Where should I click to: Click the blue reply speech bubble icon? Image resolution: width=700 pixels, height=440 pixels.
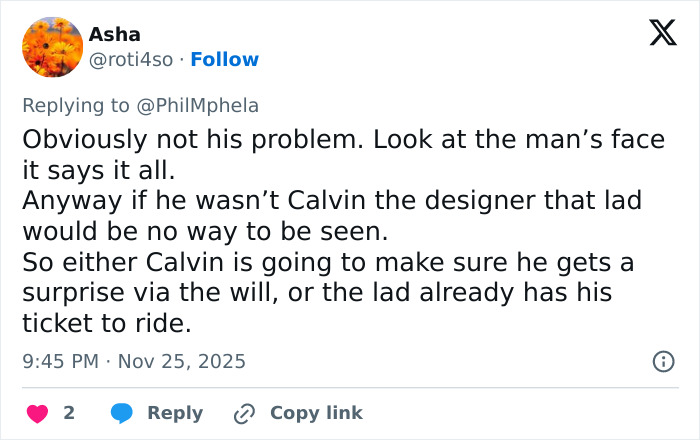point(123,413)
